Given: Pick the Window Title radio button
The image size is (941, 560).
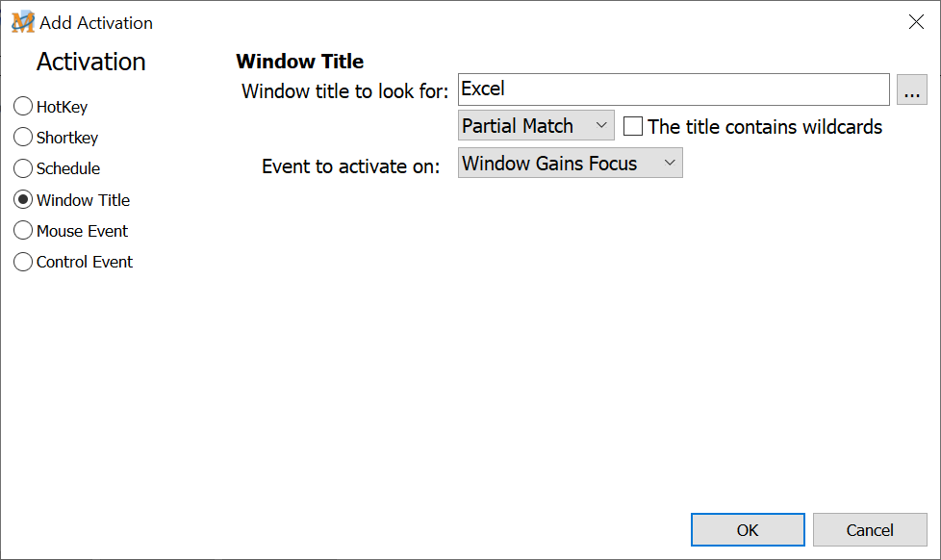Looking at the screenshot, I should 23,200.
